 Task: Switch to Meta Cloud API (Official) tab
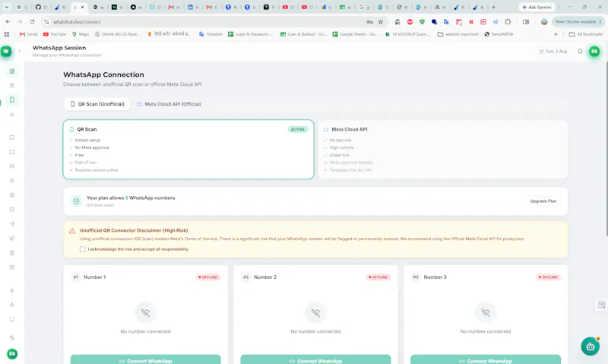(169, 104)
